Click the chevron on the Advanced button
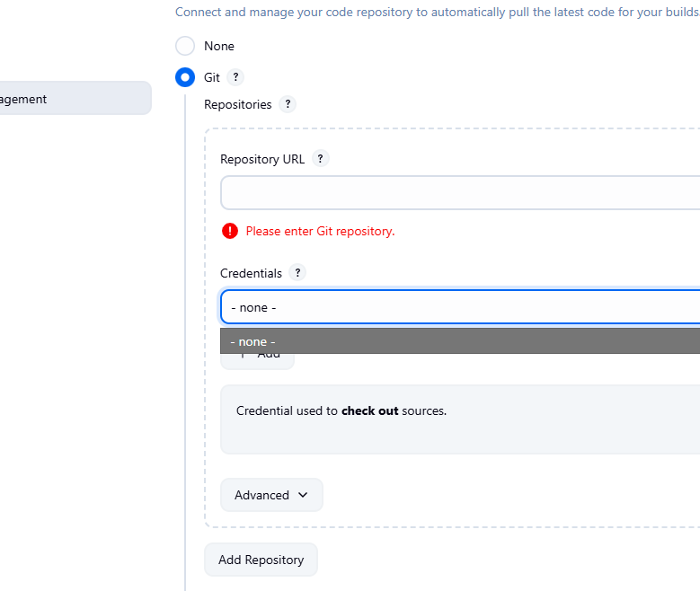The height and width of the screenshot is (591, 700). click(x=303, y=495)
